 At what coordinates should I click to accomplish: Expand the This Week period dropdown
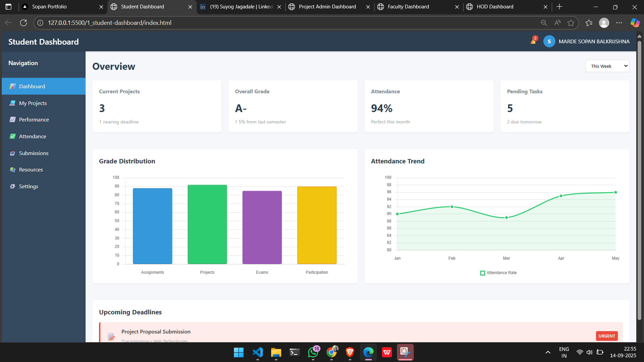click(x=607, y=66)
